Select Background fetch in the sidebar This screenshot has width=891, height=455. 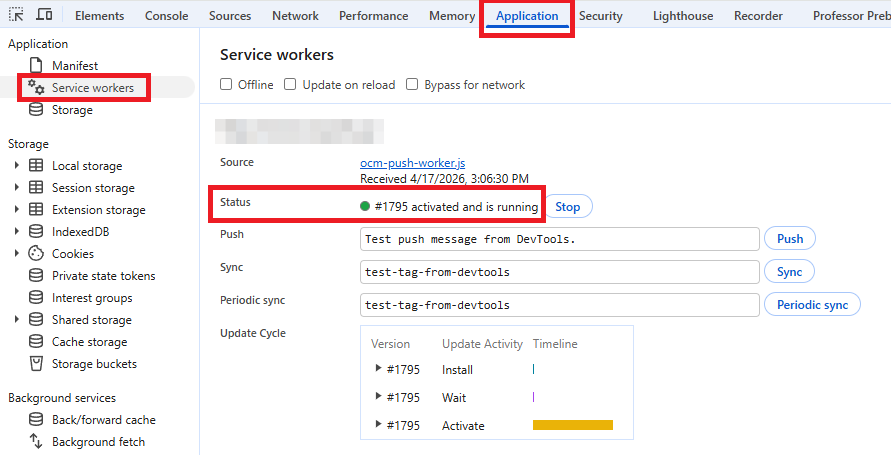[x=98, y=442]
